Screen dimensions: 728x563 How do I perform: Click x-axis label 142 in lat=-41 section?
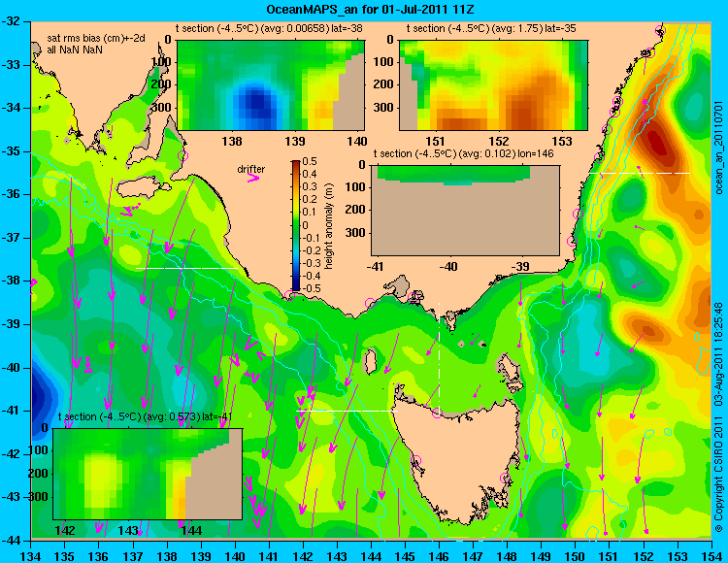(x=64, y=530)
